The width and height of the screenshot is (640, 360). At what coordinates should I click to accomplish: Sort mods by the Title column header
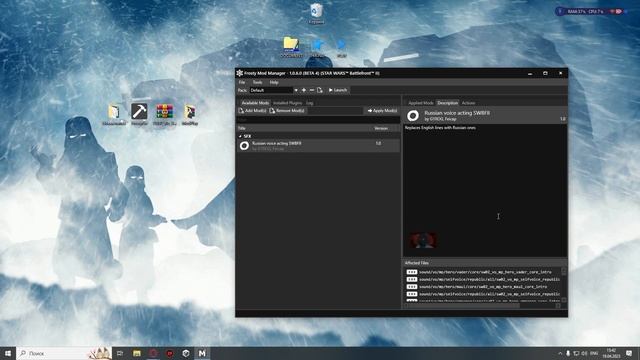coord(242,128)
